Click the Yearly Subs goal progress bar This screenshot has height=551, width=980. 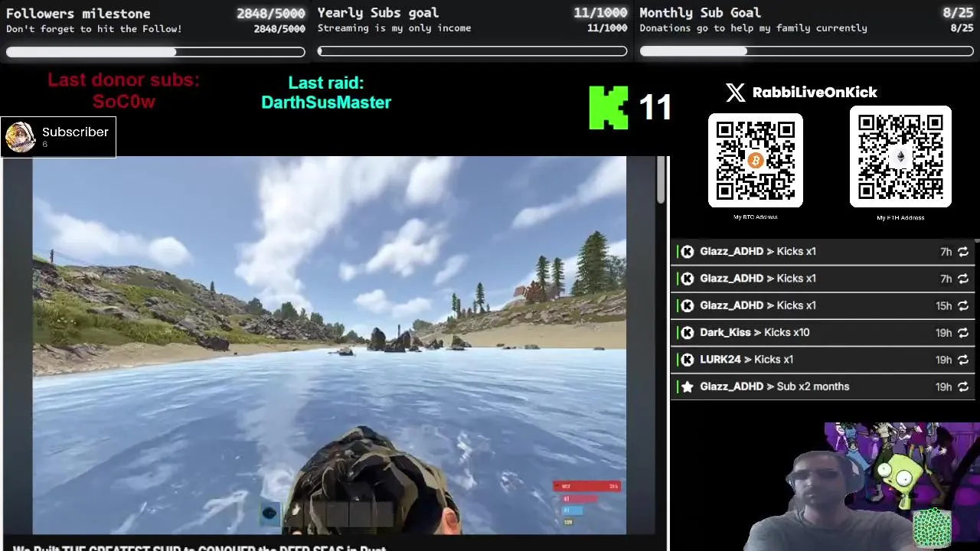coord(472,51)
